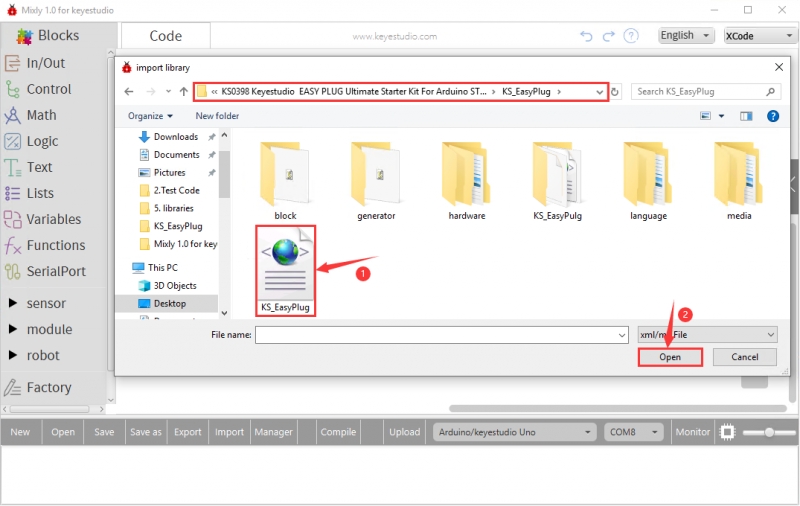Click Export in the bottom toolbar
Screen dimensions: 800x506
188,433
